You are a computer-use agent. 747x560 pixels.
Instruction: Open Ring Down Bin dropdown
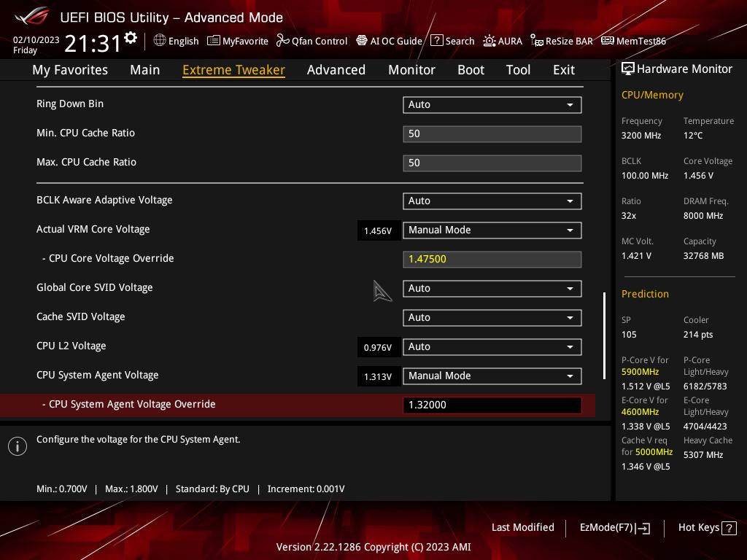pos(492,105)
